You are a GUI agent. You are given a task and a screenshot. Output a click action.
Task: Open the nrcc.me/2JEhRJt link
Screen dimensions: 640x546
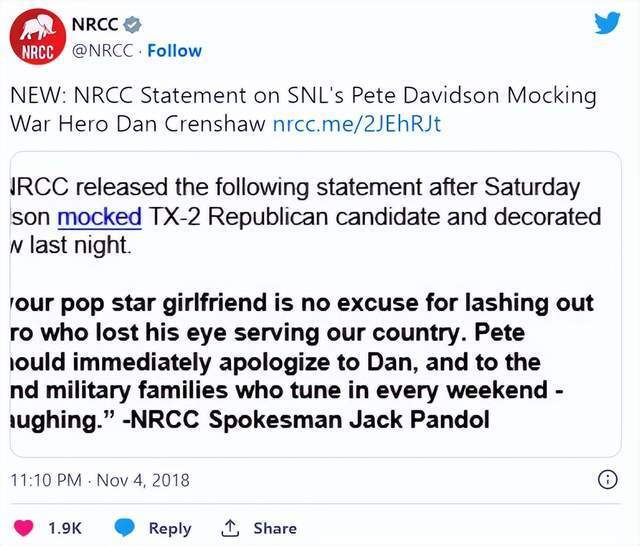click(x=356, y=124)
